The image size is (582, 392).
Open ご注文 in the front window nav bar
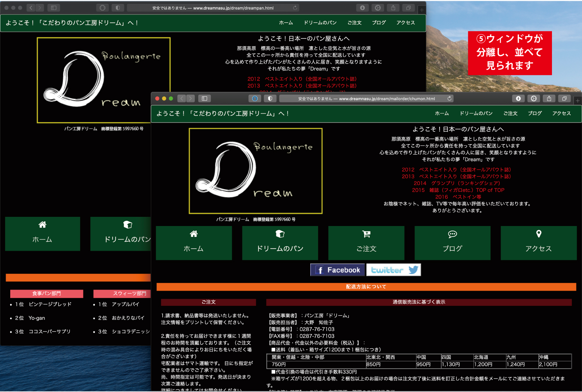tap(510, 113)
